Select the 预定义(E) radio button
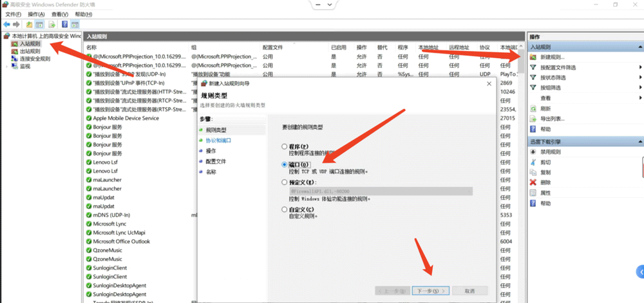Screen dimensions: 644x303 click(x=284, y=182)
